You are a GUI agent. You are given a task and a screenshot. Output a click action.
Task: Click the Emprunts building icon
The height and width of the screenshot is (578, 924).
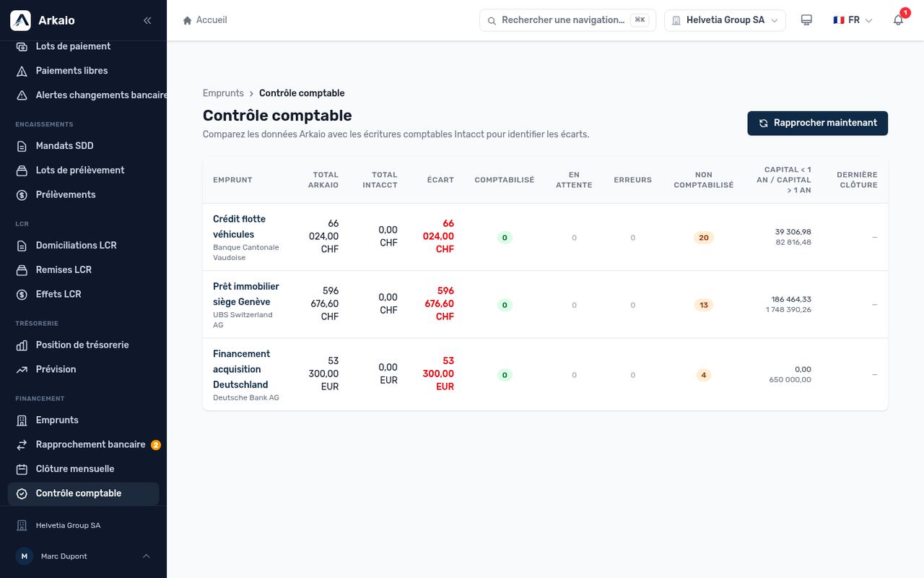click(22, 420)
